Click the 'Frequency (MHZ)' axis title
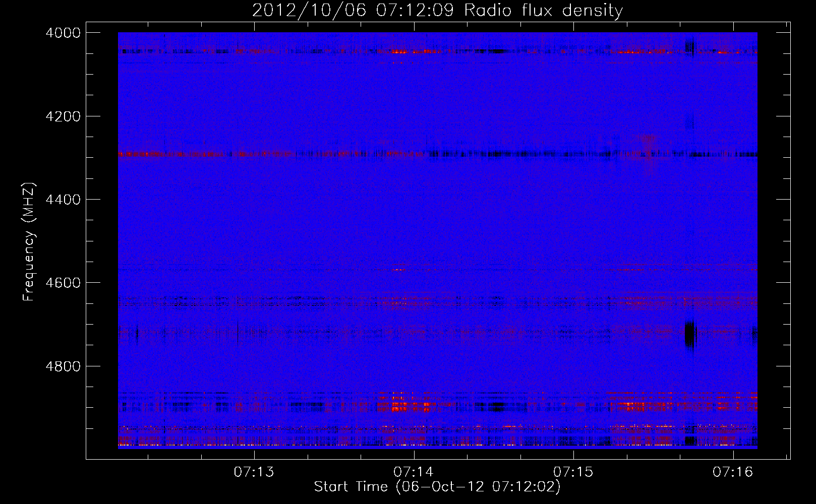This screenshot has height=504, width=816. click(29, 242)
